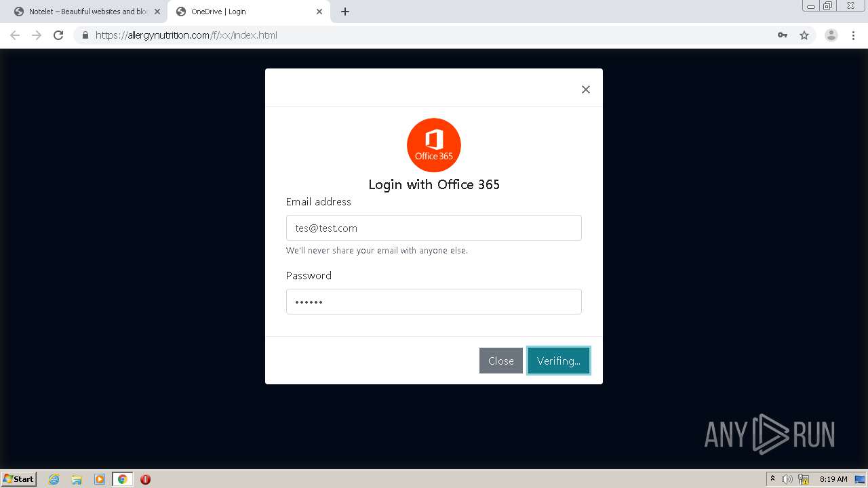Click the 'Password' label

(309, 276)
